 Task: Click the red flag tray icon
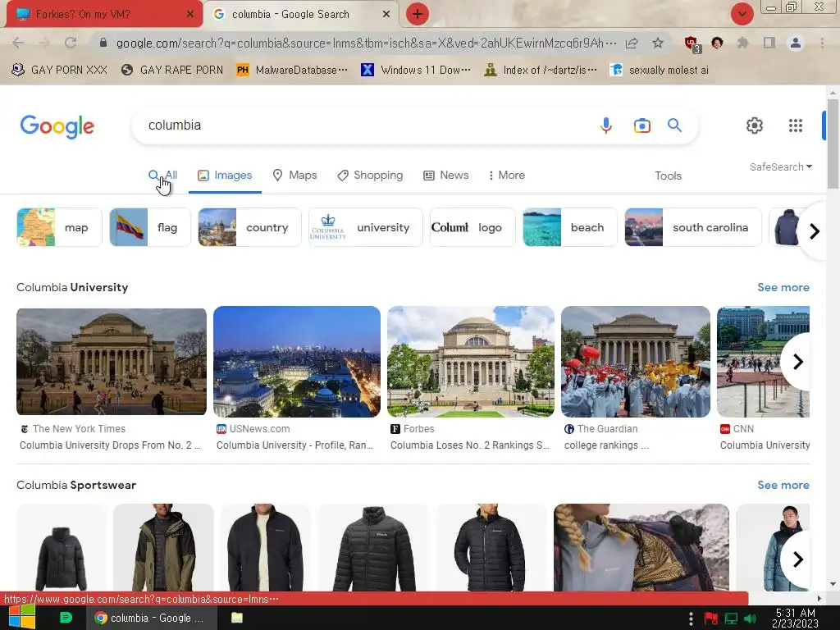click(711, 619)
